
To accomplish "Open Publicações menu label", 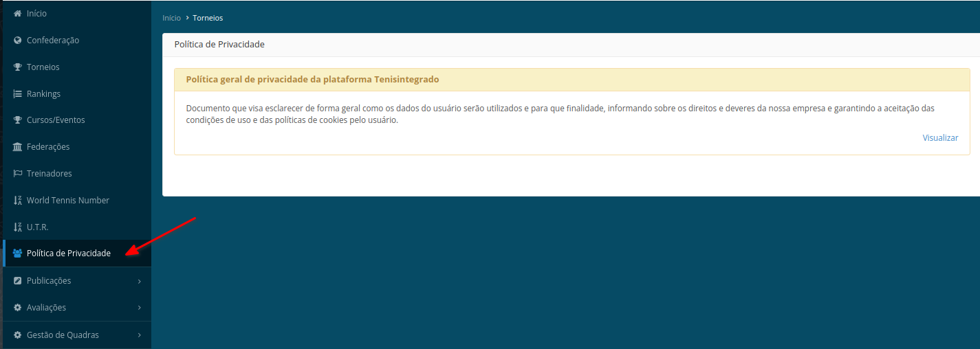I will (x=49, y=281).
